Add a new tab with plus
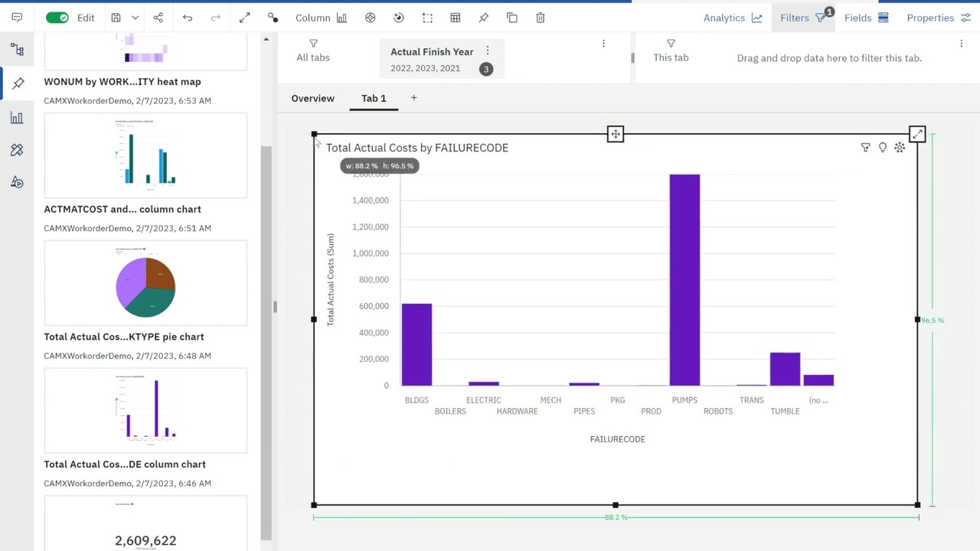This screenshot has height=551, width=980. pyautogui.click(x=414, y=98)
